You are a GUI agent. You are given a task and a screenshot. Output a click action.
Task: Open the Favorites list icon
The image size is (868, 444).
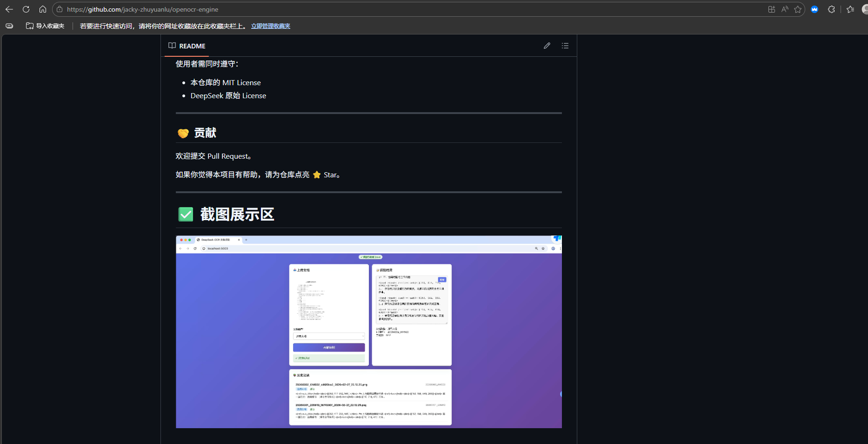[850, 9]
